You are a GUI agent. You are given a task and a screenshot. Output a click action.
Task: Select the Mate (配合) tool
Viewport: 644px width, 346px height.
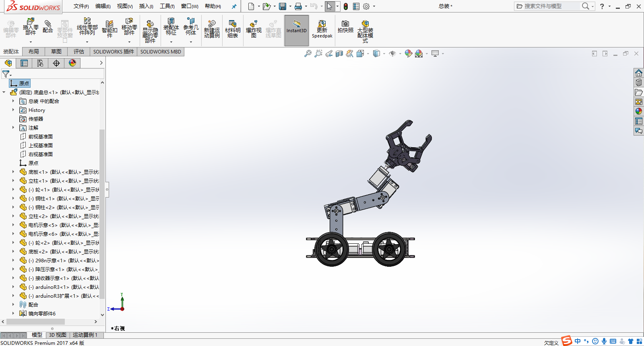coord(48,26)
